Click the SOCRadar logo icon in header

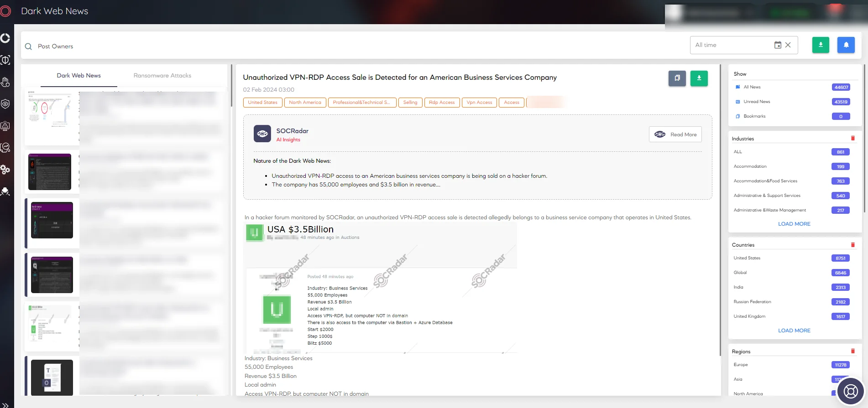pos(5,11)
